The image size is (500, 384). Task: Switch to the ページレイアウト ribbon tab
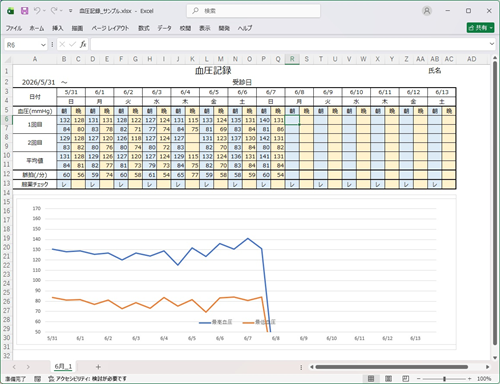[x=110, y=28]
